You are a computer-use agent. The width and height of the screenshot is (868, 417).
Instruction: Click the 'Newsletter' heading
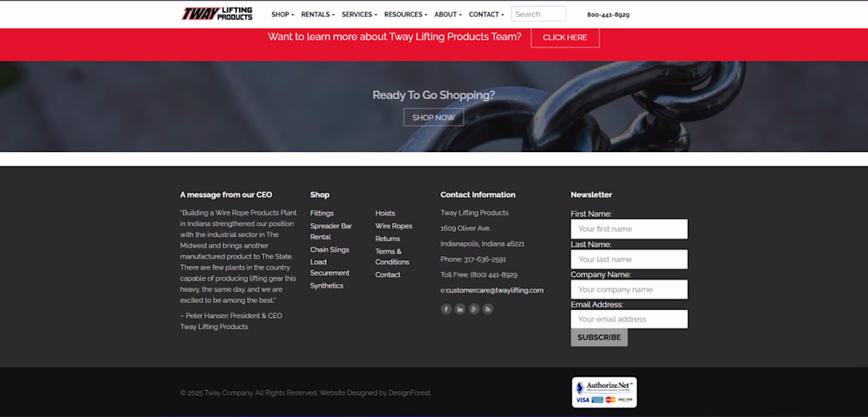tap(591, 195)
